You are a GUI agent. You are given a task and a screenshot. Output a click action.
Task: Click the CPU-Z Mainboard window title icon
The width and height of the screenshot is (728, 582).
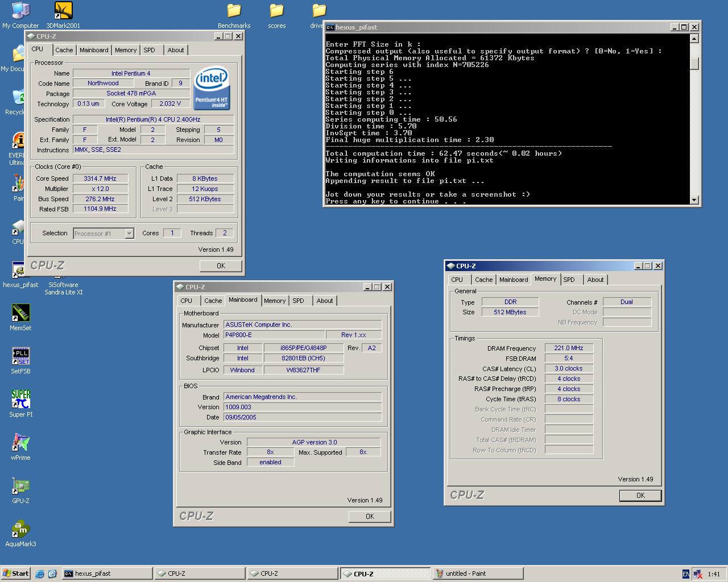pyautogui.click(x=180, y=287)
